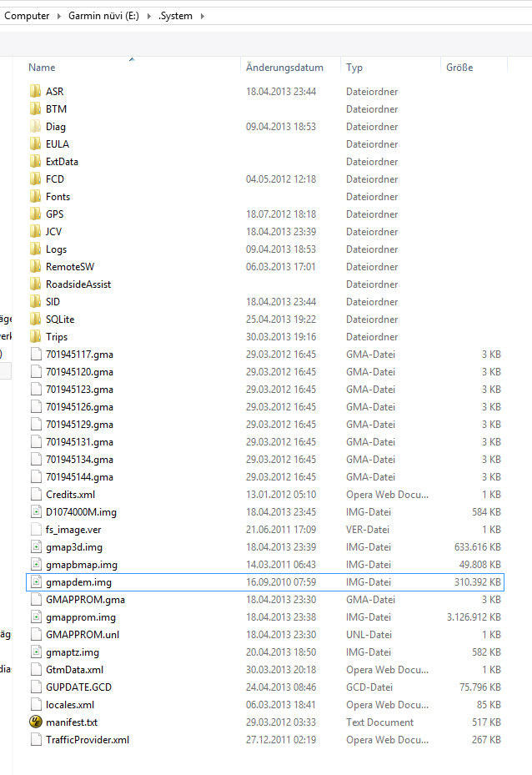Viewport: 532px width, 775px height.
Task: Sort by the Änderungsdatum column header
Action: click(x=284, y=68)
